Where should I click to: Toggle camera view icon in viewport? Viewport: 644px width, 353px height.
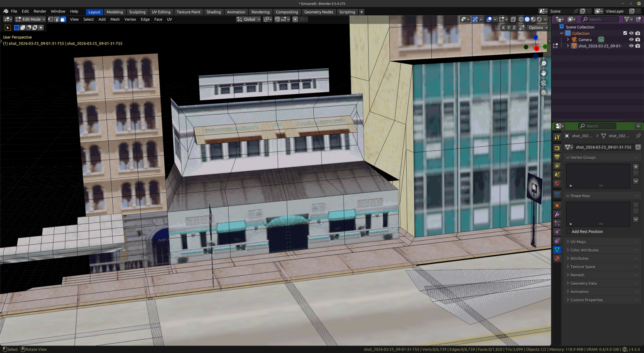click(544, 83)
